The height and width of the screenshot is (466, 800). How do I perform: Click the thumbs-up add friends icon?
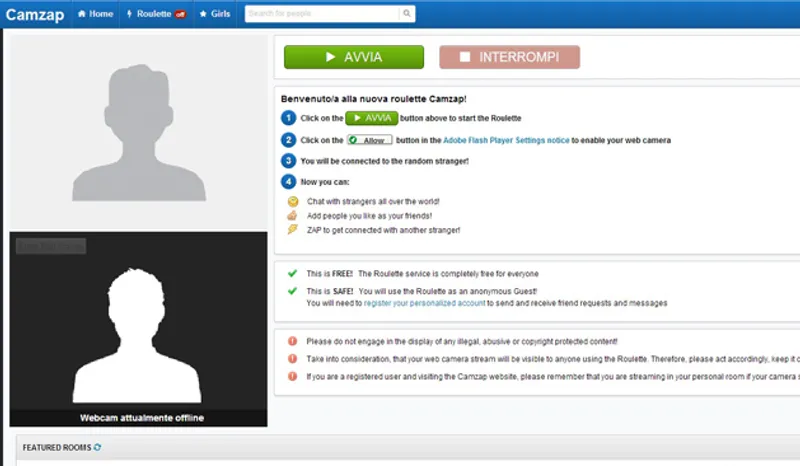292,215
